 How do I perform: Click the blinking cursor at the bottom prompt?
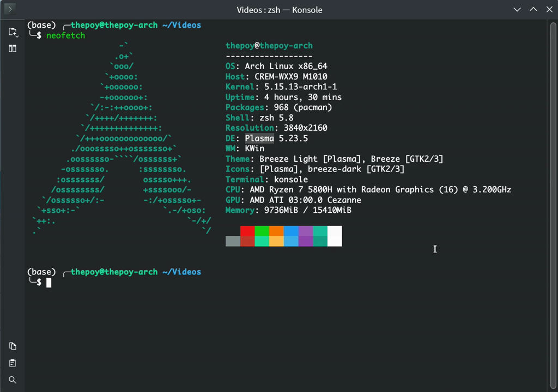48,283
